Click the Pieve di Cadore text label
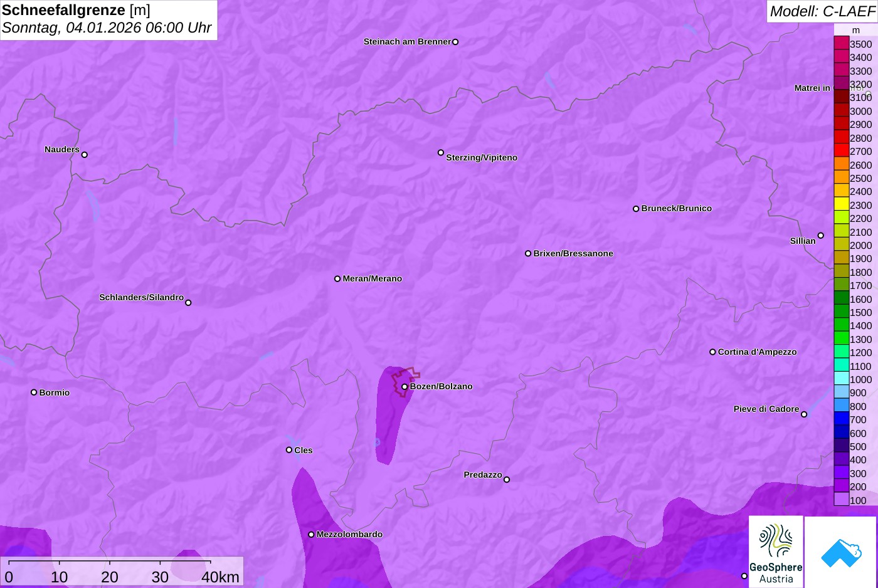The height and width of the screenshot is (588, 878). point(766,409)
